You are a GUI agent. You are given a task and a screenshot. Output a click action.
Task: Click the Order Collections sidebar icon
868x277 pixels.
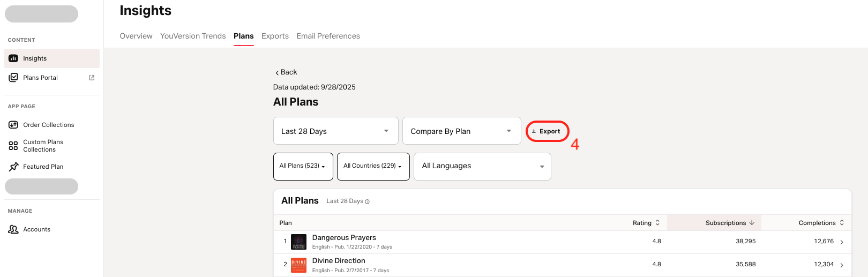(13, 125)
